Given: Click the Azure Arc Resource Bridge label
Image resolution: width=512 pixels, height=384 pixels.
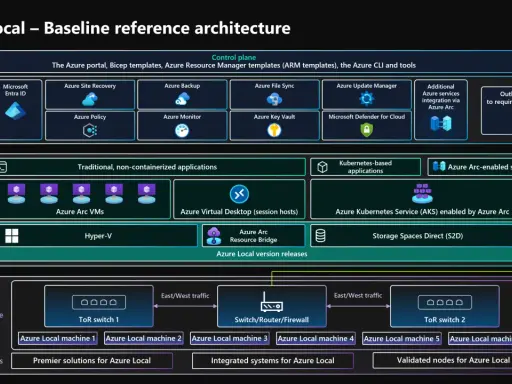Looking at the screenshot, I should (x=253, y=236).
